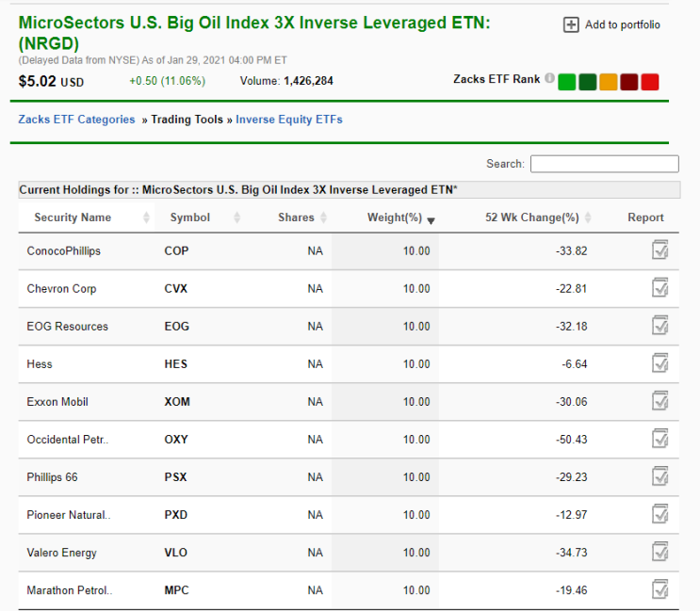Click the HES ticker symbol
Screen dimensions: 700x611
(176, 364)
